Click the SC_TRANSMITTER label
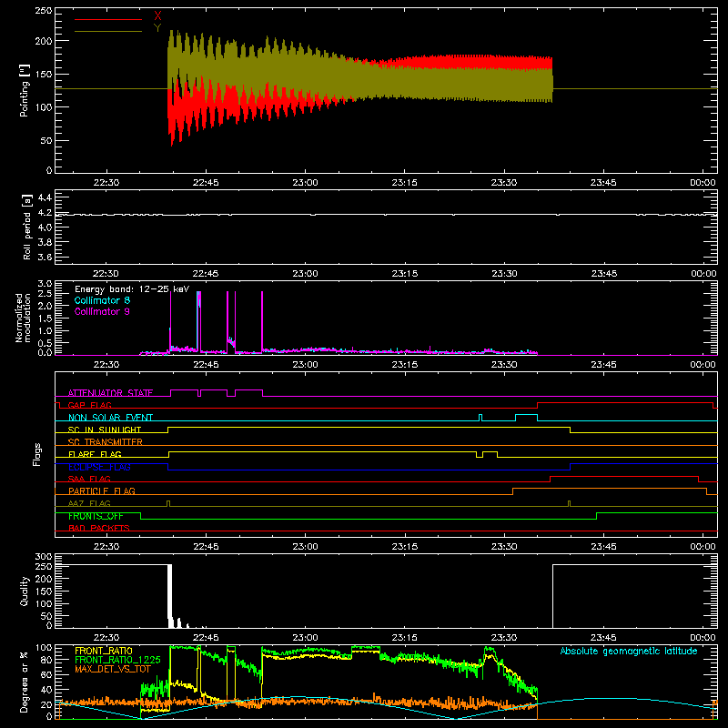 (x=106, y=441)
